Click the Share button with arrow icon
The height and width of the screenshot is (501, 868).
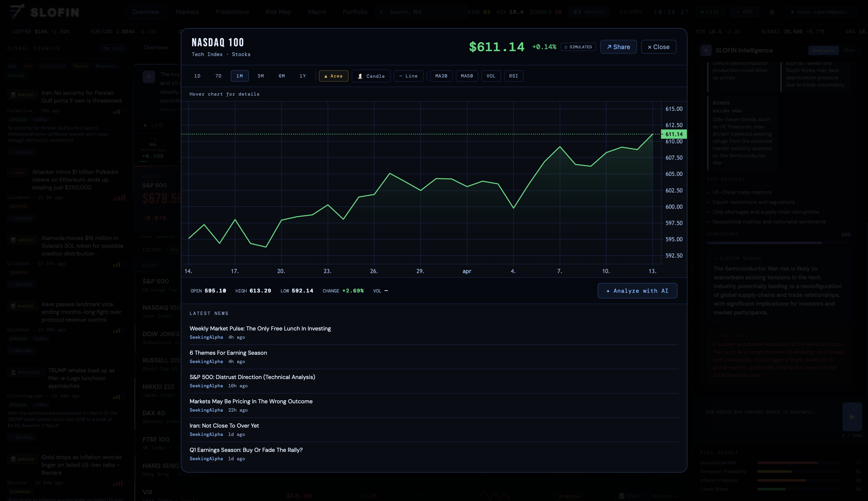618,47
